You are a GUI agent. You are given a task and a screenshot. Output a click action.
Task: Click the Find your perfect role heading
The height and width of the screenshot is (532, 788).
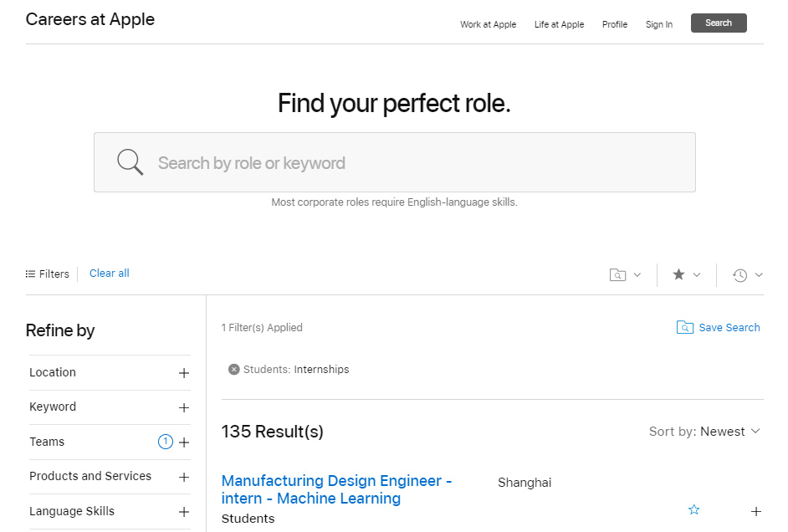pyautogui.click(x=394, y=104)
